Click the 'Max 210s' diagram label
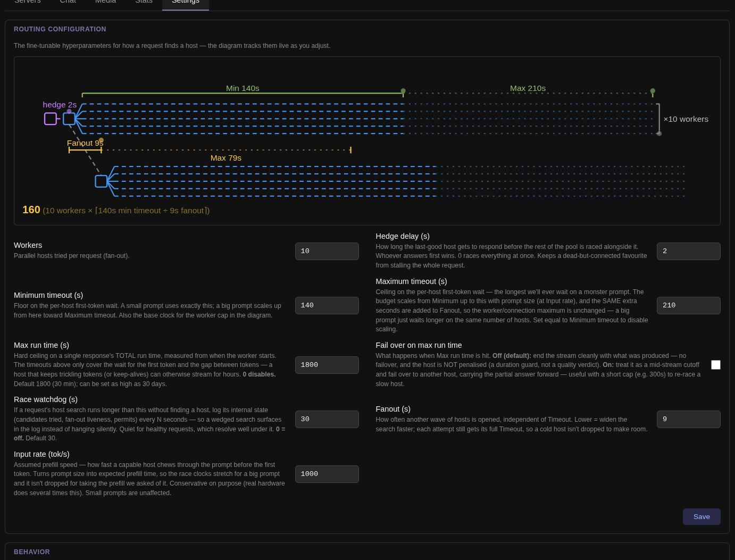The width and height of the screenshot is (735, 560). coord(528,88)
